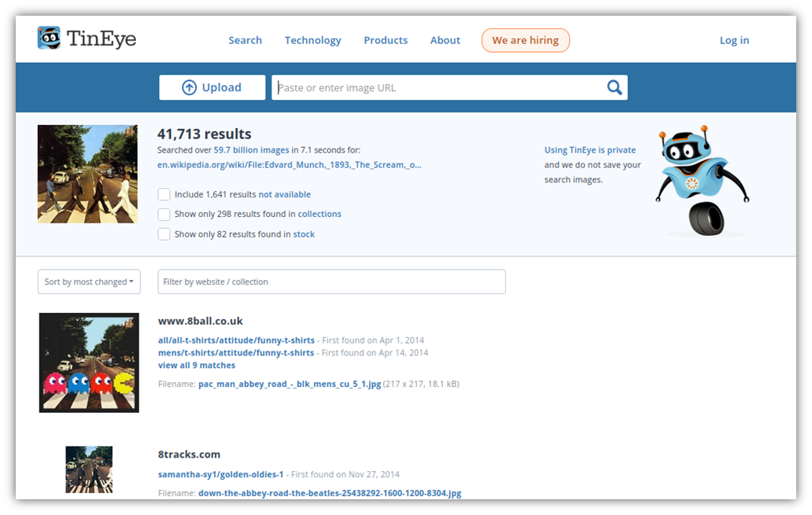Open the en.wikipedia.org searched image URL link
This screenshot has width=812, height=515.
pos(289,164)
